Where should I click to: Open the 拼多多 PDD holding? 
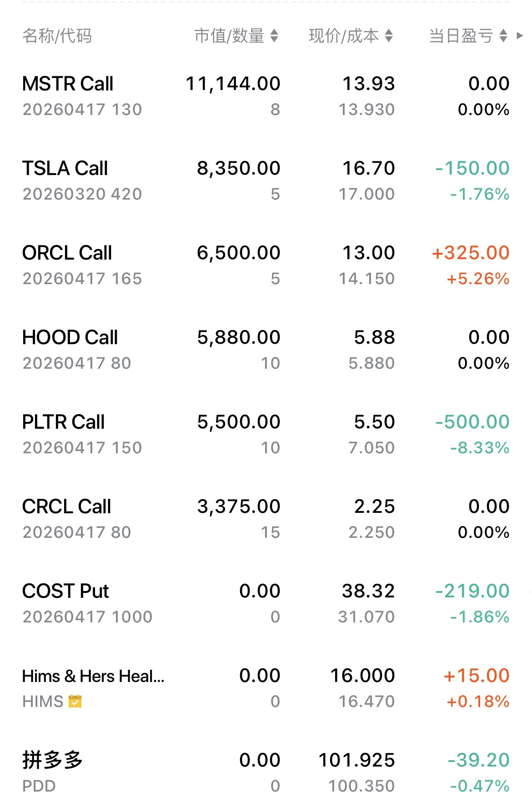[52, 761]
